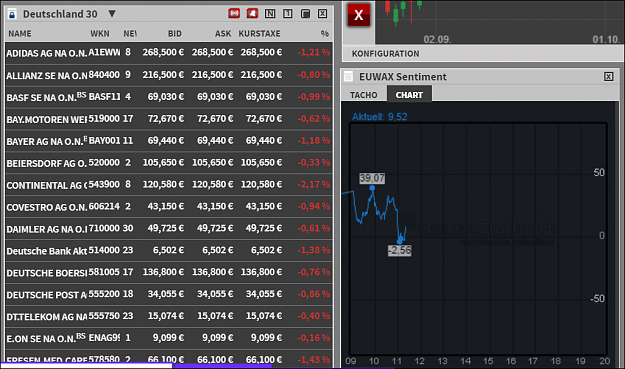Sort by BID column header

click(175, 34)
